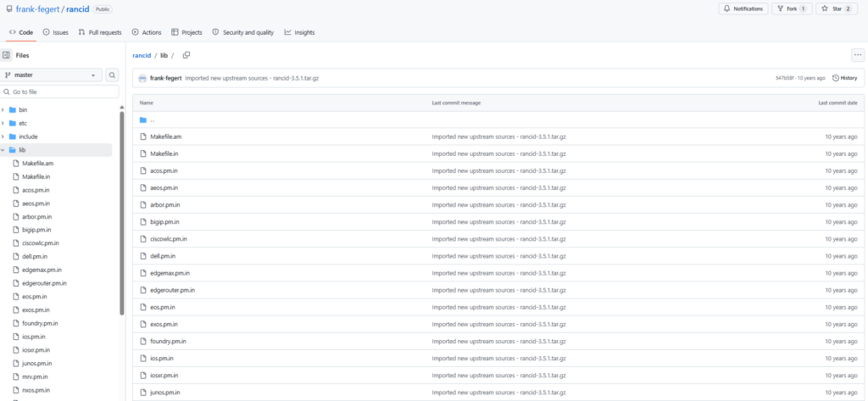
Task: Expand the bin folder in tree
Action: coord(3,109)
